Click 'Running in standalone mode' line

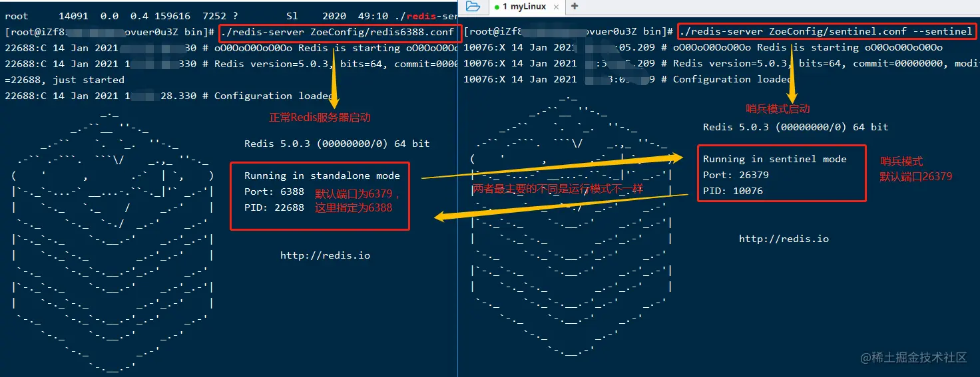click(x=322, y=176)
